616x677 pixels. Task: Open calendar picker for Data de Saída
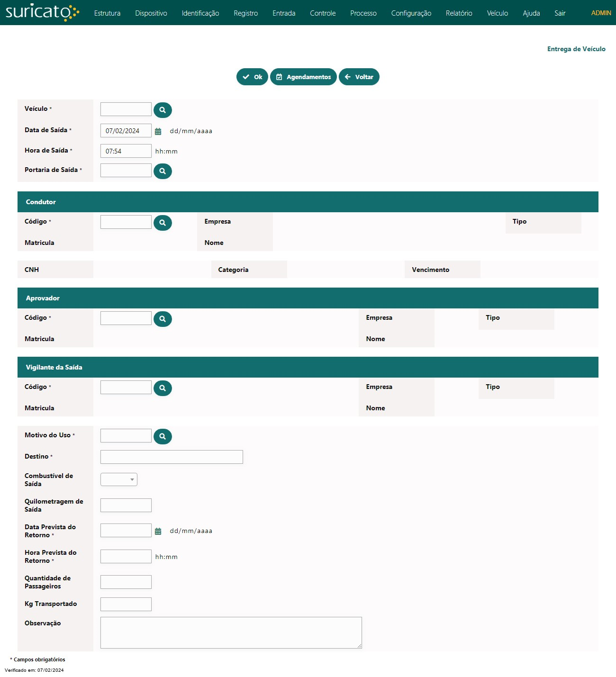[x=158, y=131]
